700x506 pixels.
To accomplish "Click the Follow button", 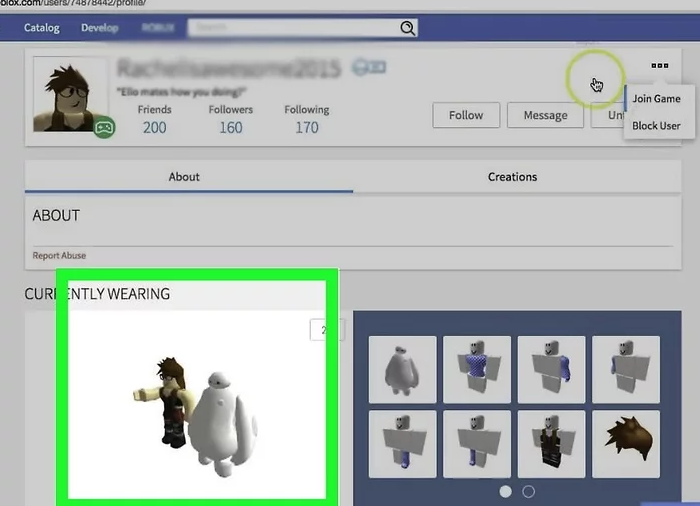I will click(x=466, y=115).
